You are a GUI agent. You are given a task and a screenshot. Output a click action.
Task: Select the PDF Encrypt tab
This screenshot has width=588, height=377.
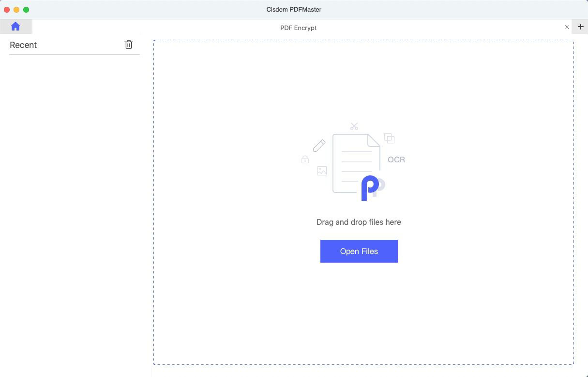pos(299,28)
